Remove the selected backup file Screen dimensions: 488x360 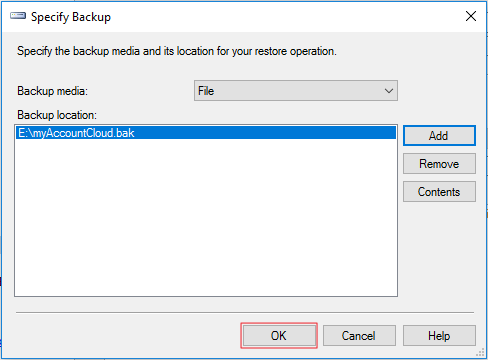439,164
